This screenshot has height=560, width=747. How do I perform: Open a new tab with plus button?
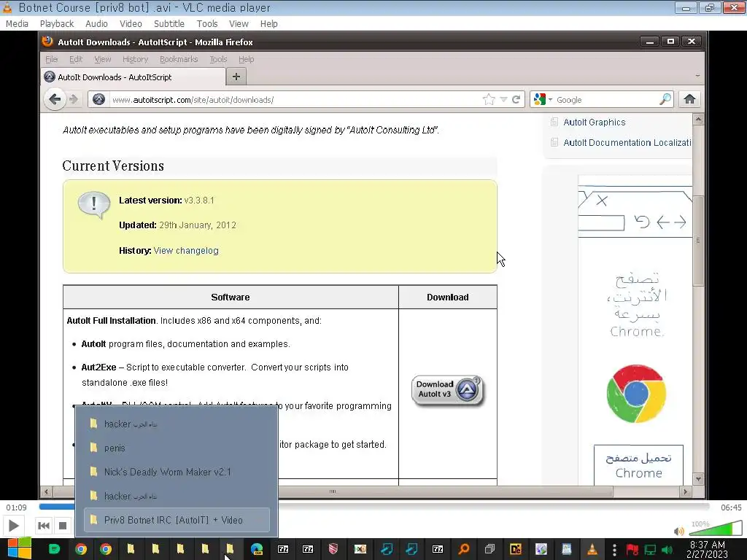[236, 77]
